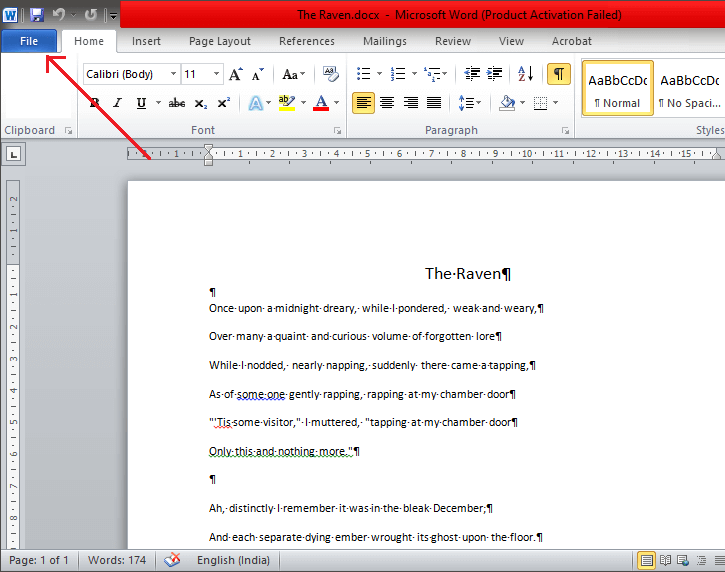The height and width of the screenshot is (572, 725).
Task: Apply strikethrough formatting
Action: (x=177, y=103)
